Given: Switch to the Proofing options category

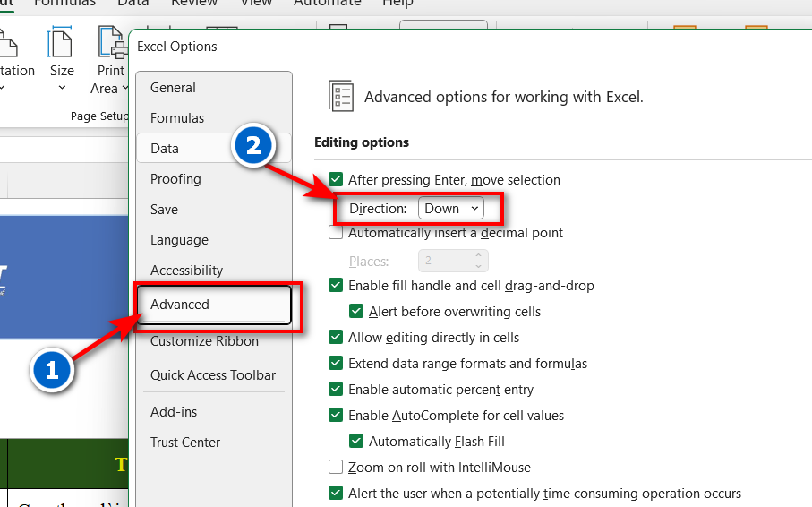Looking at the screenshot, I should click(175, 179).
